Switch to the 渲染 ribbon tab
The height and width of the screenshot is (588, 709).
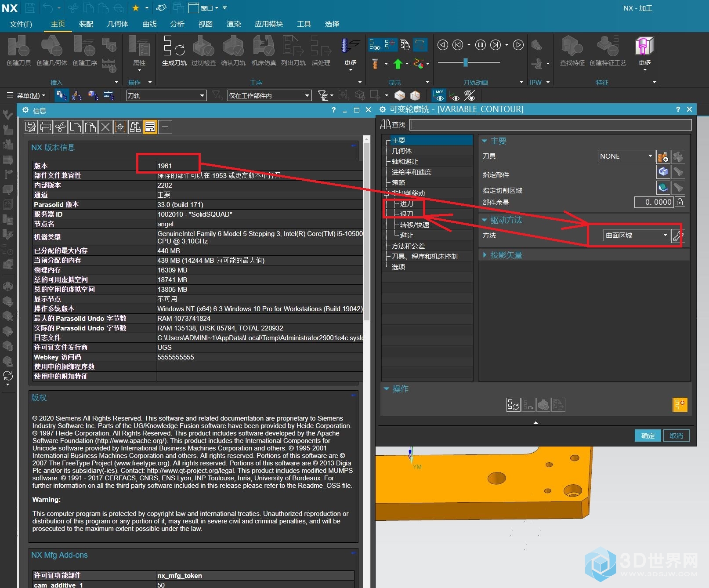(234, 24)
